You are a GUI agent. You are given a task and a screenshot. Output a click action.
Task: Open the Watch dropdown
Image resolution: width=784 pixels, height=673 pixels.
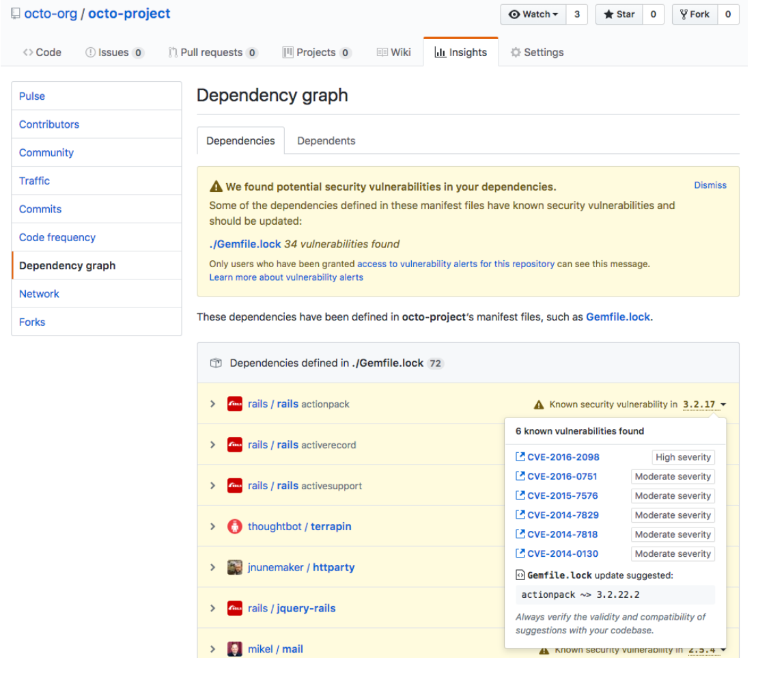tap(533, 14)
